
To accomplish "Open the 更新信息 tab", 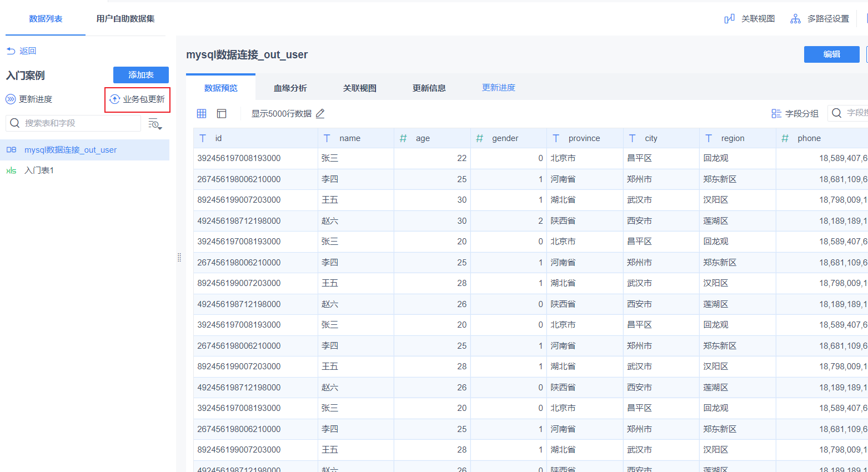I will coord(429,88).
